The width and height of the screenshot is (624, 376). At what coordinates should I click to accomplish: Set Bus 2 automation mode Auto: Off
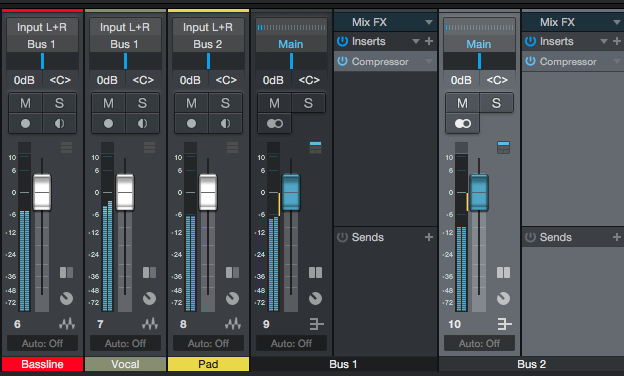pos(479,343)
